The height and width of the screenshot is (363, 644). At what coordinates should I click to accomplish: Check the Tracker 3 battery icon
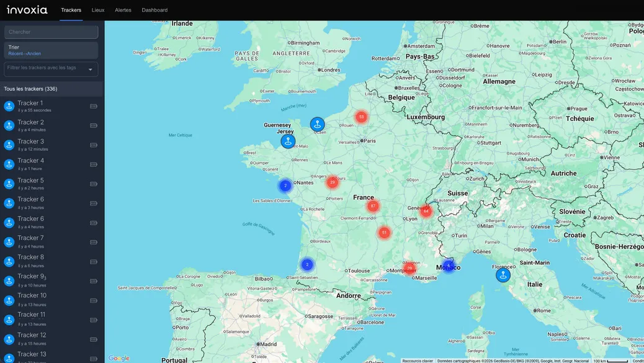[94, 145]
